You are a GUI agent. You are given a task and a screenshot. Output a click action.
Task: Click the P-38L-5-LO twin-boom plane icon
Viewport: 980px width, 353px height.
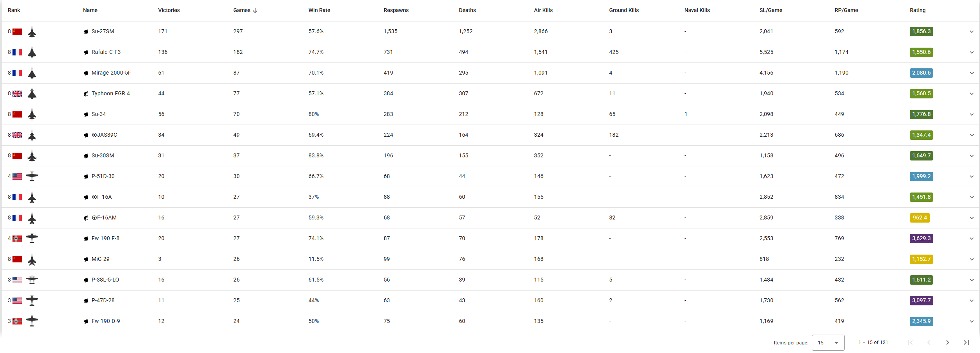(32, 280)
